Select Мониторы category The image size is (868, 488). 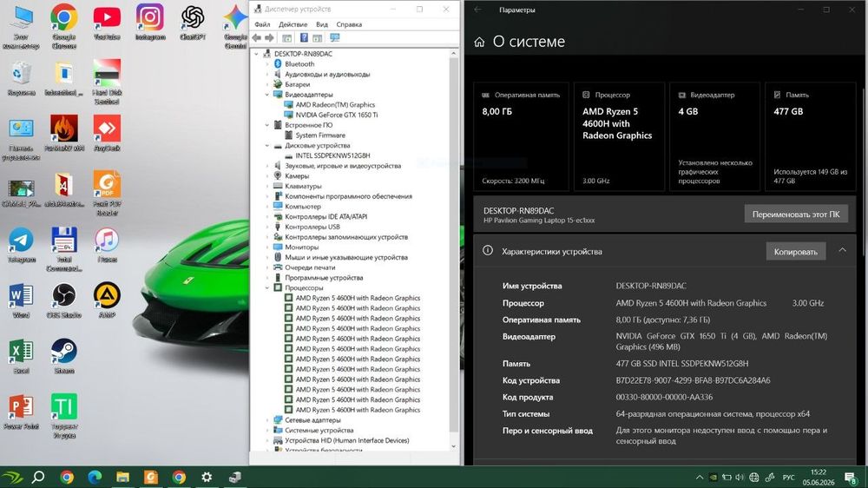[x=302, y=247]
